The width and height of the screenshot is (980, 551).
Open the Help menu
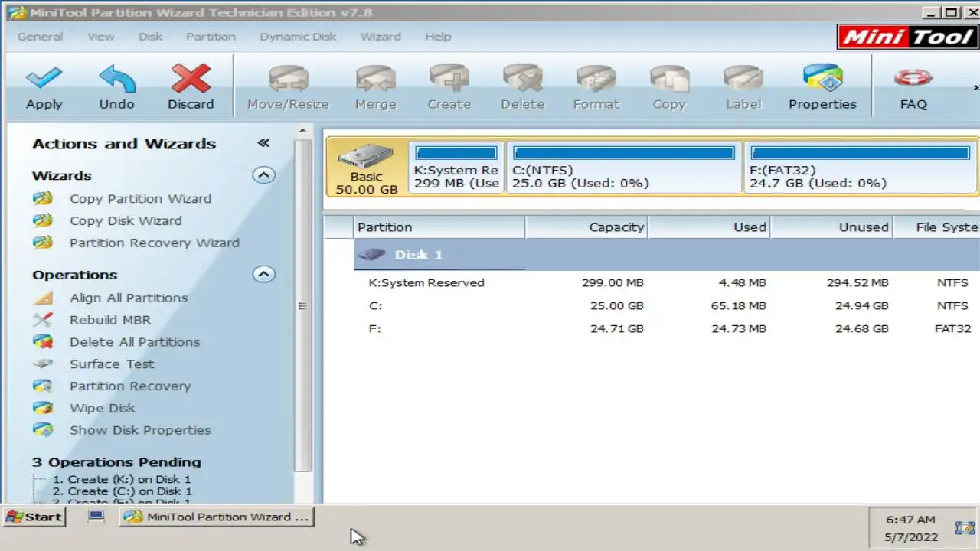point(438,37)
